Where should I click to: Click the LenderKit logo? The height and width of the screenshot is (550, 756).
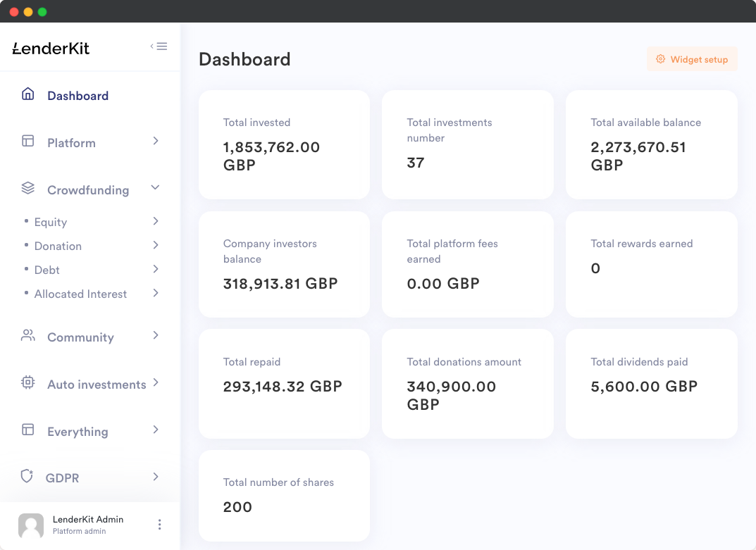click(49, 48)
